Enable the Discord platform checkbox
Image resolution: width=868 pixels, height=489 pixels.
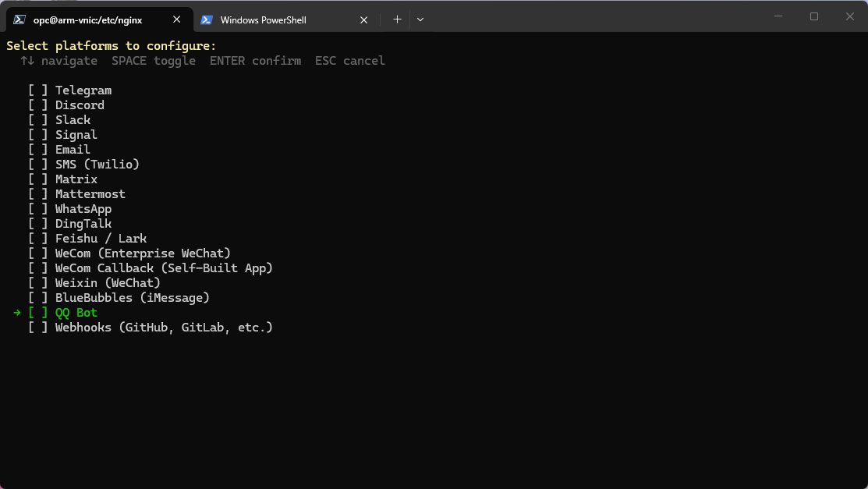pyautogui.click(x=38, y=105)
